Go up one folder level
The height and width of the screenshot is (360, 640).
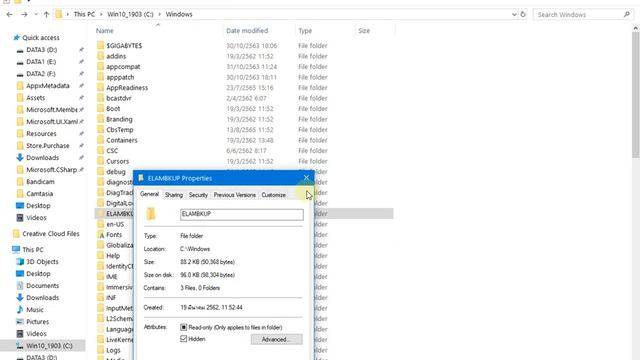pos(46,14)
